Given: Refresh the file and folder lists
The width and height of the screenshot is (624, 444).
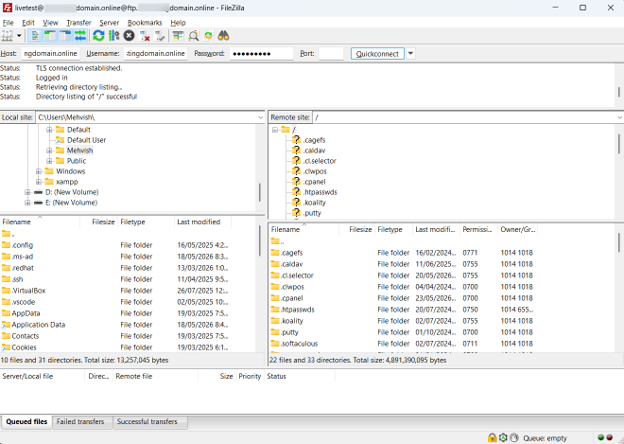Looking at the screenshot, I should click(98, 36).
